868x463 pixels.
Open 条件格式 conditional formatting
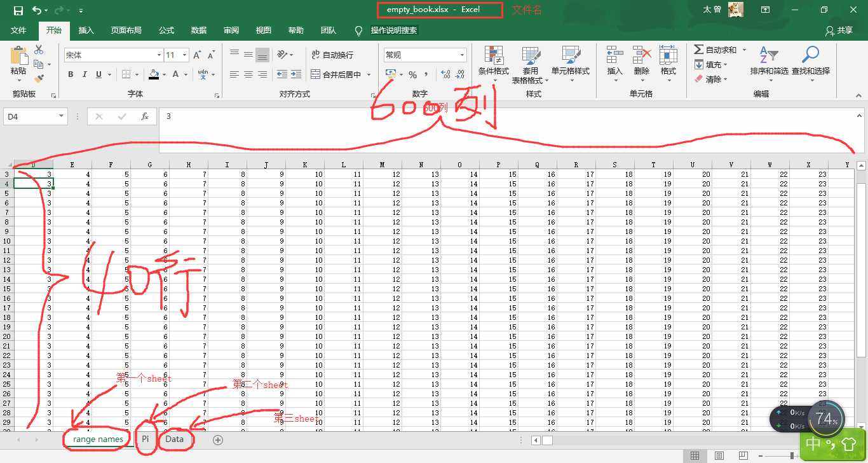pos(494,64)
